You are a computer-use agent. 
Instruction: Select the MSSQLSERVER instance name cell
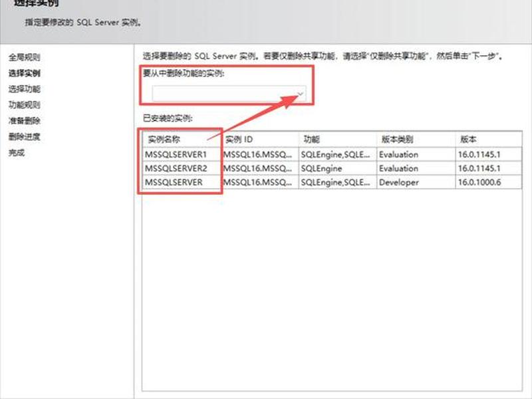pos(182,182)
